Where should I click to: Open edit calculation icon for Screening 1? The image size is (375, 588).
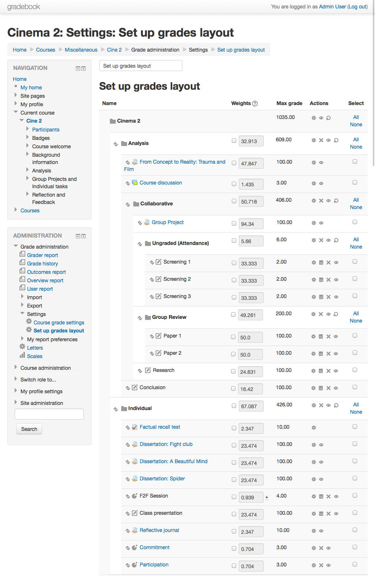click(x=321, y=263)
